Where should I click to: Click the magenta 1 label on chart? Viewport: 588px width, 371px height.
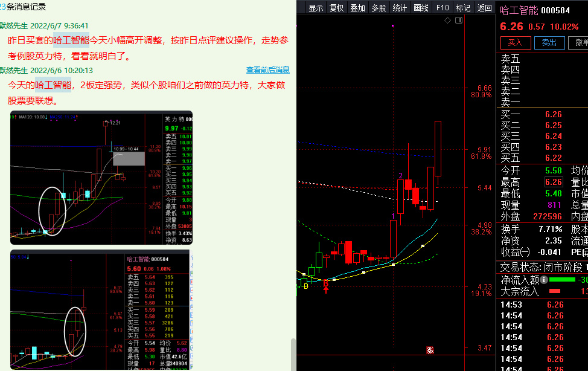392,216
